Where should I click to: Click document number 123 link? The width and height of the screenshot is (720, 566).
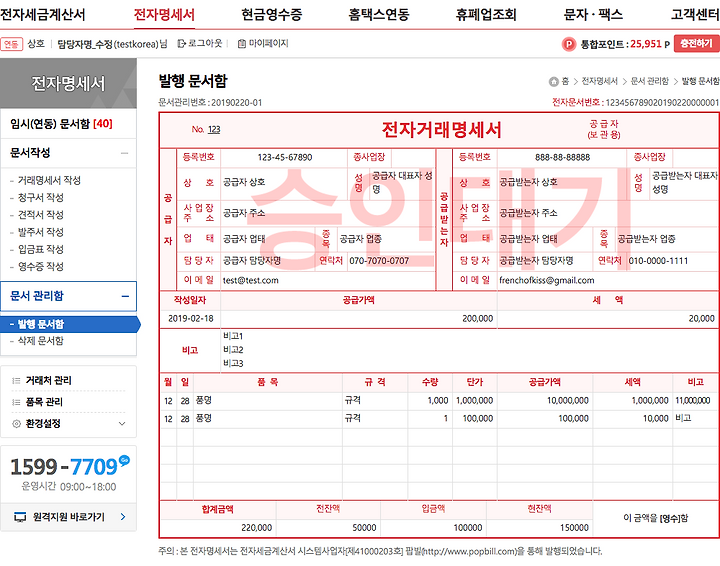coord(214,129)
